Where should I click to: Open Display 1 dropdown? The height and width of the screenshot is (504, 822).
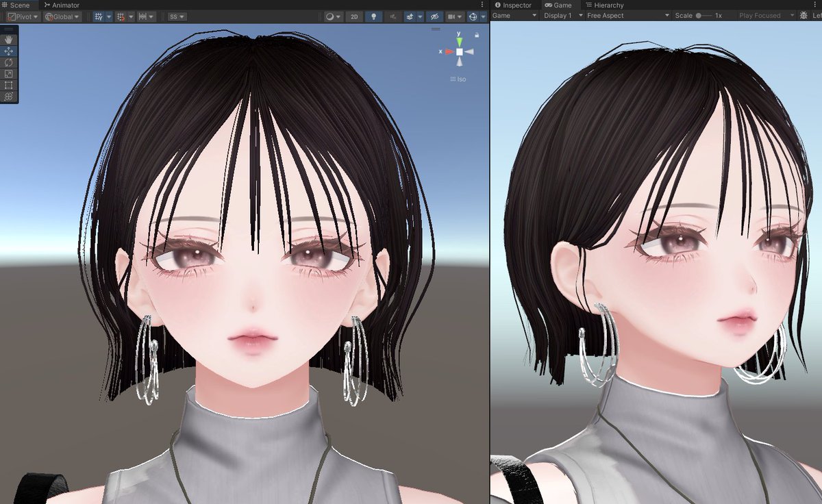(x=563, y=15)
